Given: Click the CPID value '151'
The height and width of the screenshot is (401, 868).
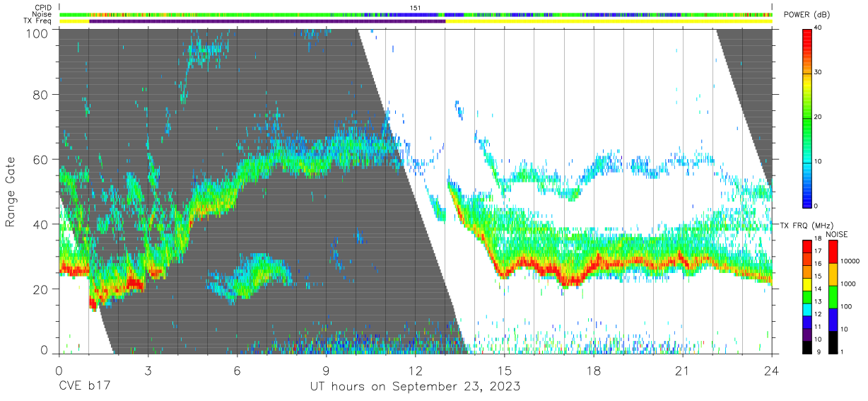Looking at the screenshot, I should pos(416,8).
